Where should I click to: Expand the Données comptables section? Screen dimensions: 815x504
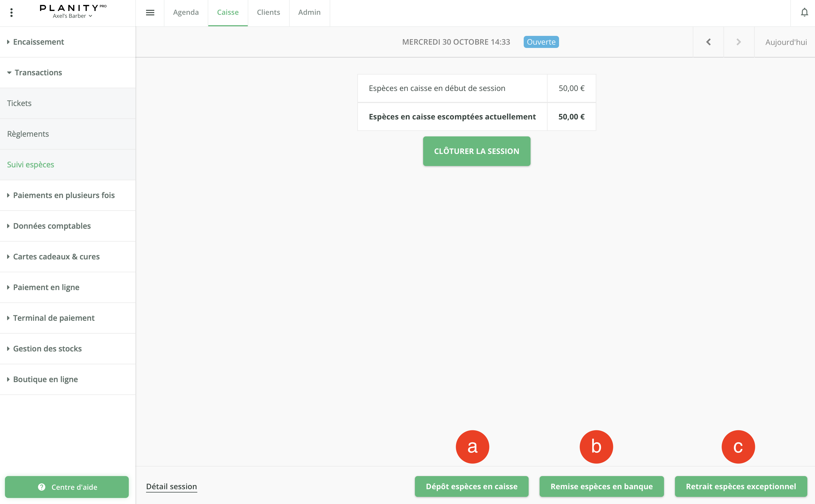coord(52,226)
